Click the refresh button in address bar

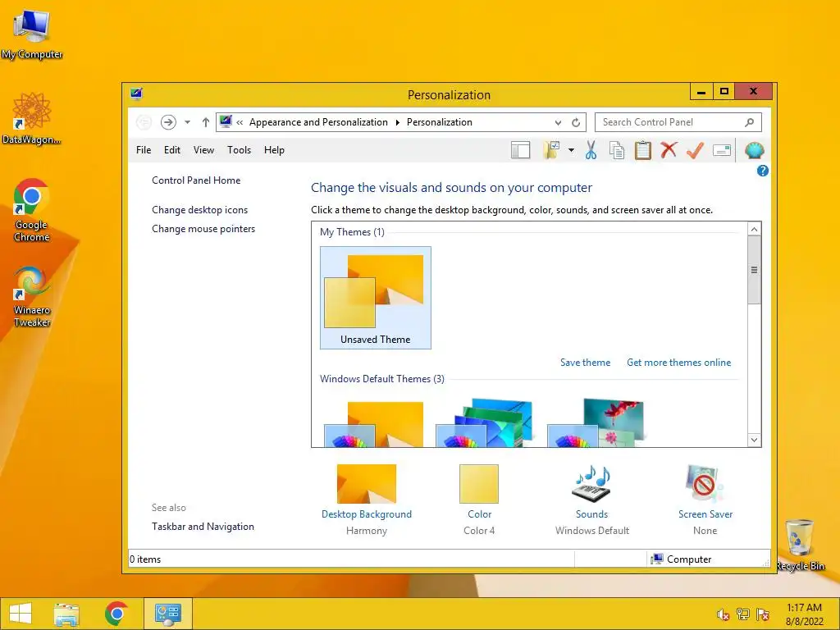(x=576, y=123)
